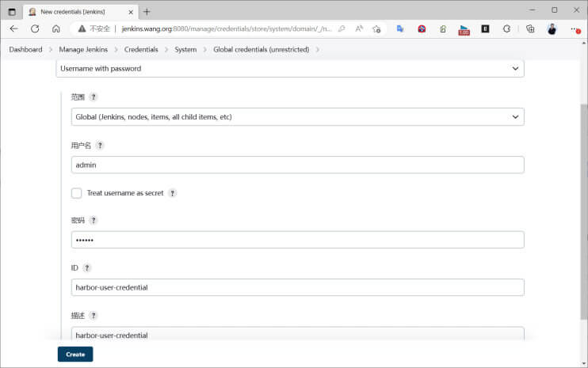Open the Manage Jenkins breadcrumb link
Image resolution: width=588 pixels, height=368 pixels.
pos(83,49)
